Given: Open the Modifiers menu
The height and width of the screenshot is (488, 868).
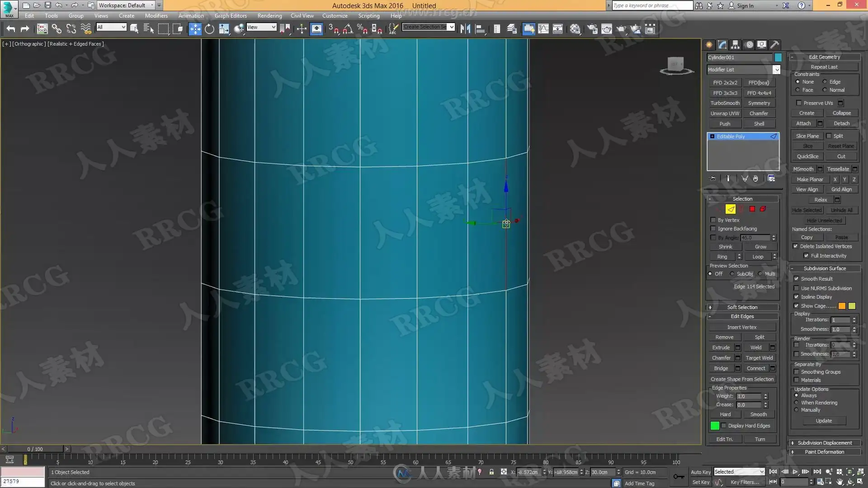Looking at the screenshot, I should coord(156,15).
